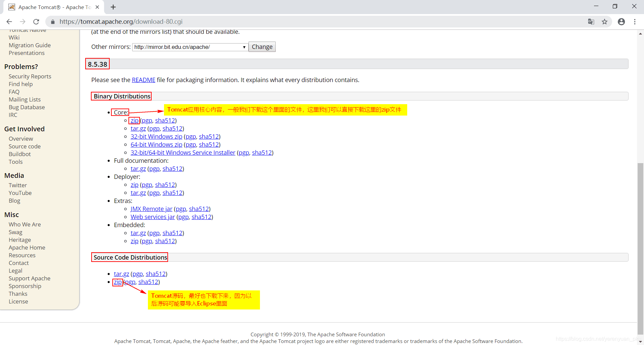The height and width of the screenshot is (345, 644).
Task: Select the Apache Tomcat browser tab
Action: click(54, 7)
